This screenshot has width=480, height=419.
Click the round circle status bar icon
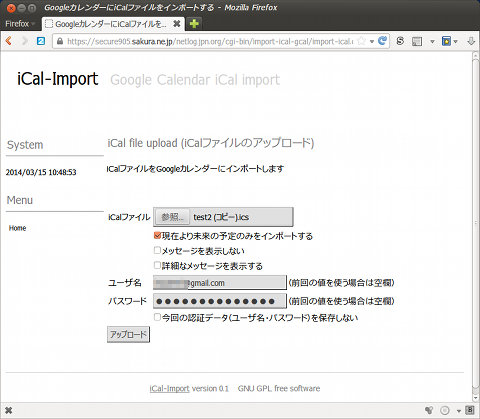point(445,410)
